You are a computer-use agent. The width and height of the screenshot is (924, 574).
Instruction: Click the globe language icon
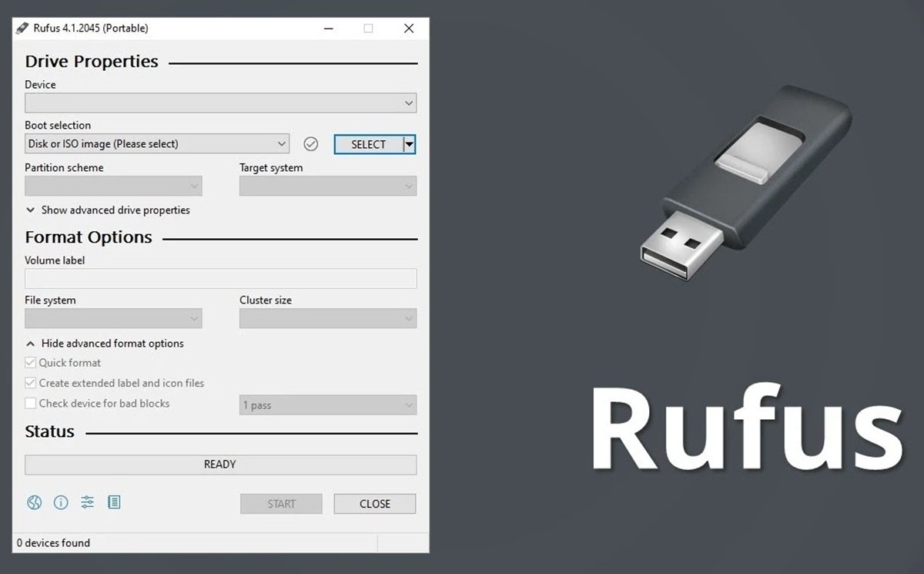(34, 503)
